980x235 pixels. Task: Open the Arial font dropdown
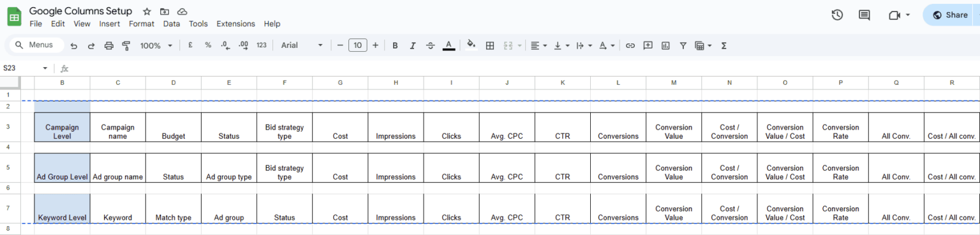(302, 45)
